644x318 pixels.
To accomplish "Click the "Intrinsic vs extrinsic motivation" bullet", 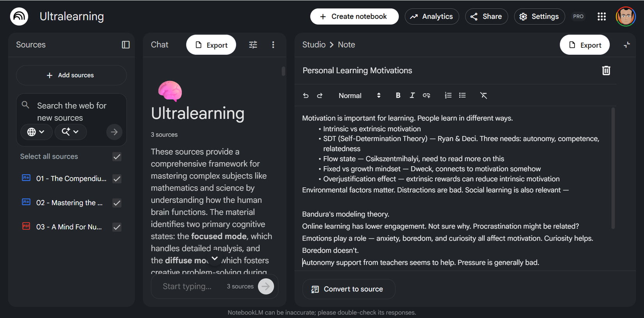I will click(x=372, y=129).
